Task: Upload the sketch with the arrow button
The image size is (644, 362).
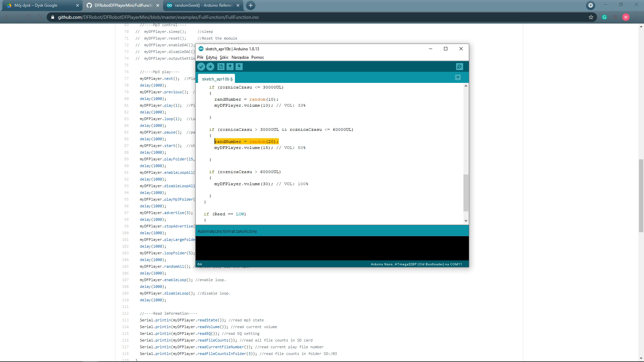Action: pyautogui.click(x=210, y=66)
